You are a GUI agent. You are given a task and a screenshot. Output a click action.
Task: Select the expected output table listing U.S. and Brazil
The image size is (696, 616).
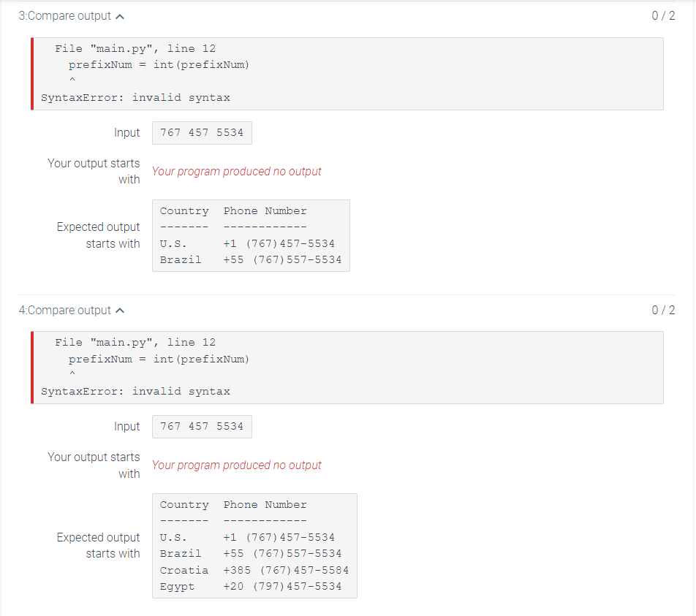coord(251,235)
